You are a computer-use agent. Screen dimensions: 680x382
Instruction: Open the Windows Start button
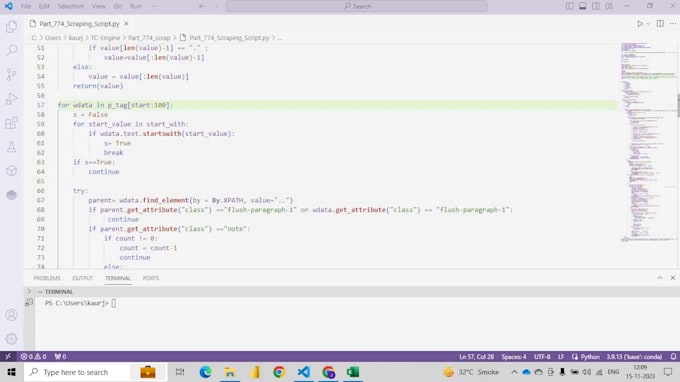pyautogui.click(x=11, y=372)
